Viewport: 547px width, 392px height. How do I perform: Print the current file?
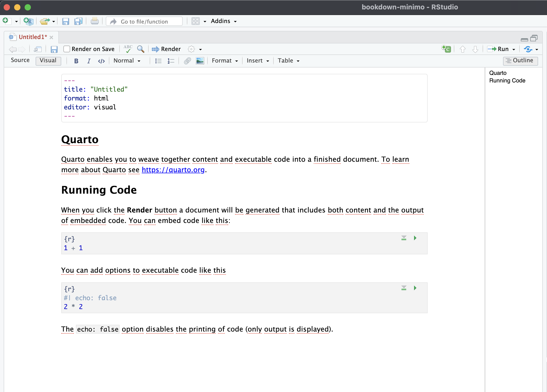click(95, 21)
